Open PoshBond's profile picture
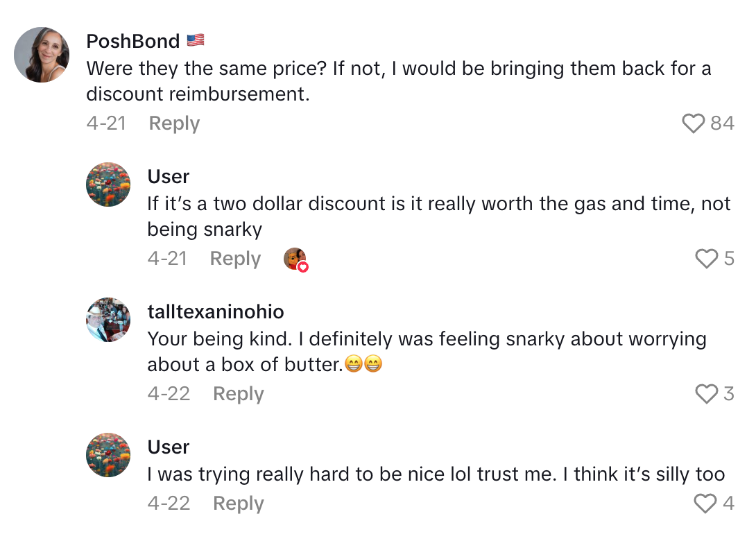The height and width of the screenshot is (541, 756). [42, 55]
